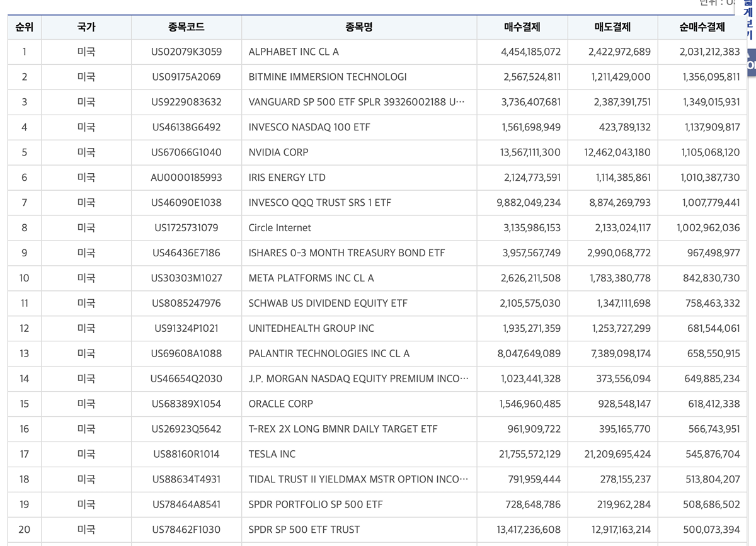Select the NVIDIA CORP row name
Viewport: 756px width, 546px height.
tap(278, 152)
